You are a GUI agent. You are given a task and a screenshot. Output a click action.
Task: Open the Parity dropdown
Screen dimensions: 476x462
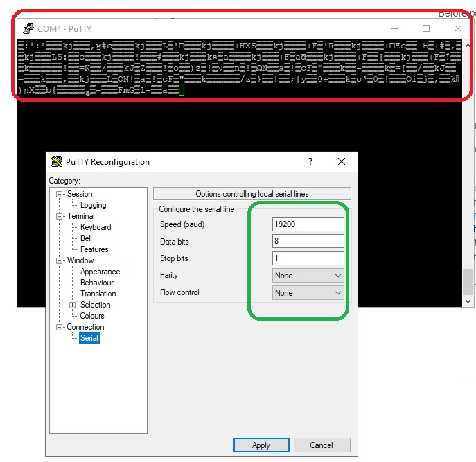308,276
